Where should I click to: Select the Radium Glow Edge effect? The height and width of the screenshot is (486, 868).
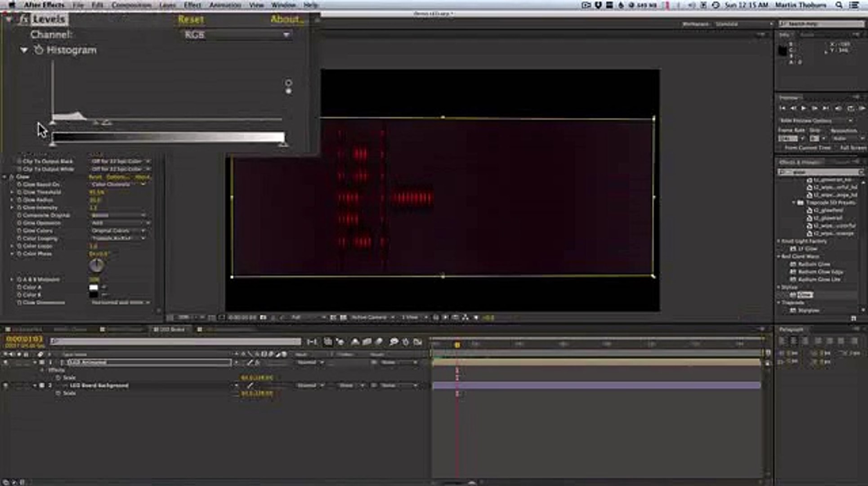tap(816, 272)
